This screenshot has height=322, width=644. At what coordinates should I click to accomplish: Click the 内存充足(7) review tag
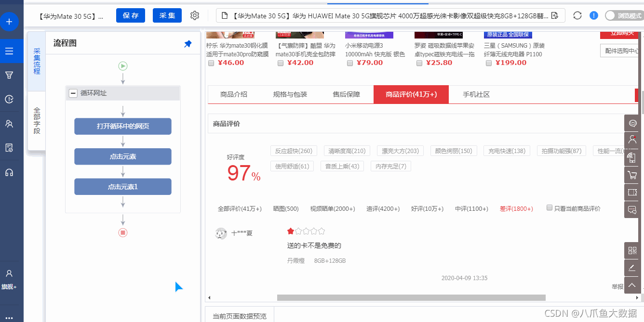click(390, 166)
